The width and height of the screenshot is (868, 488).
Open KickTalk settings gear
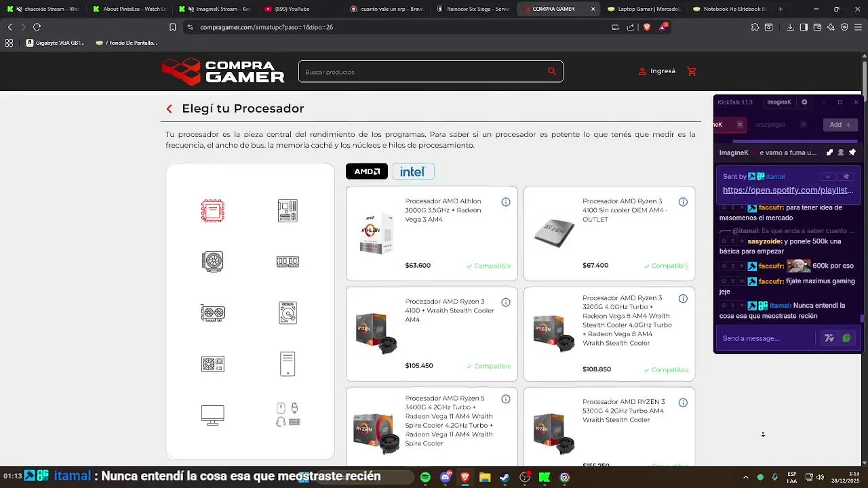[x=804, y=102]
